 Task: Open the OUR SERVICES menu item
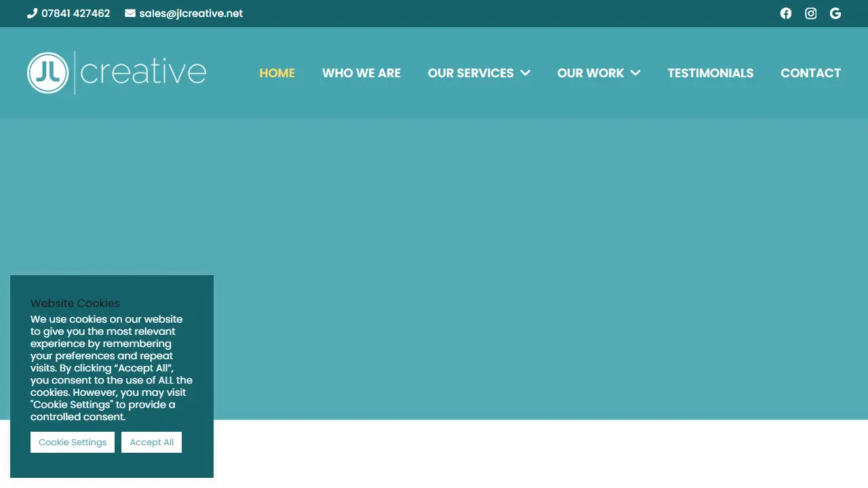471,73
